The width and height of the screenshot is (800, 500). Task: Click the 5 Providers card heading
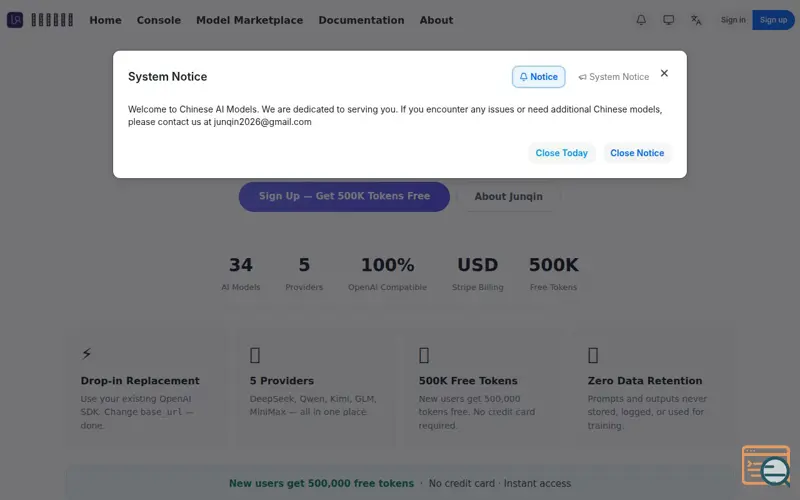[x=282, y=381]
